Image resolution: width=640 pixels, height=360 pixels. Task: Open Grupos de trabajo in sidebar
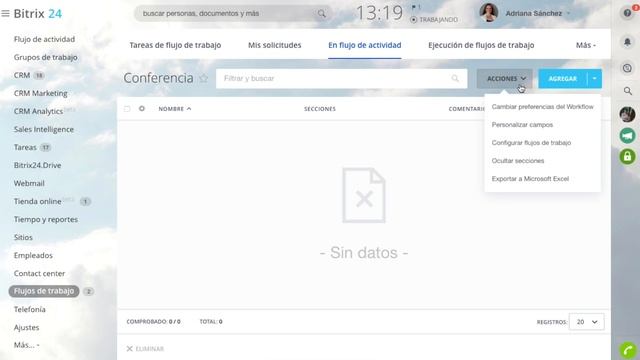click(45, 57)
